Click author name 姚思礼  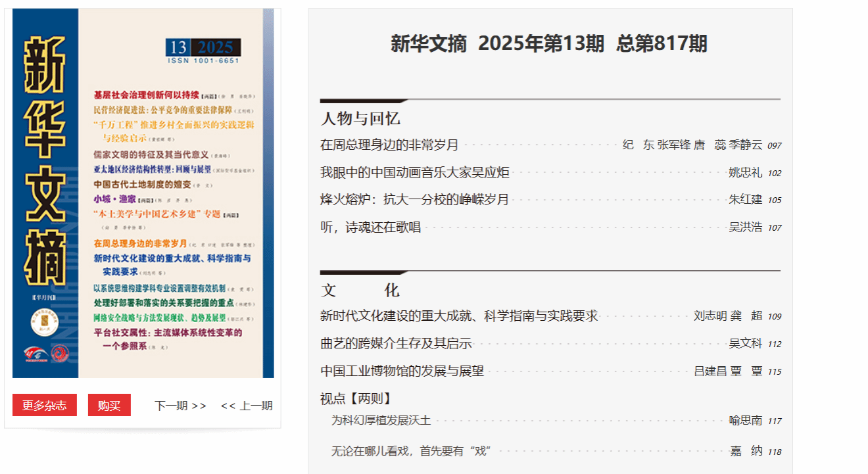[745, 172]
